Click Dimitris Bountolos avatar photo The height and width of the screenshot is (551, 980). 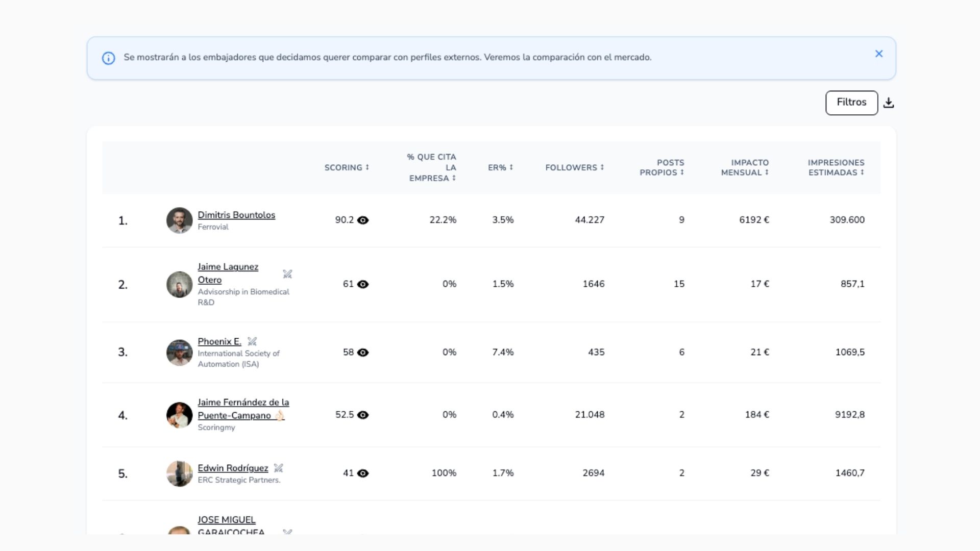point(179,220)
